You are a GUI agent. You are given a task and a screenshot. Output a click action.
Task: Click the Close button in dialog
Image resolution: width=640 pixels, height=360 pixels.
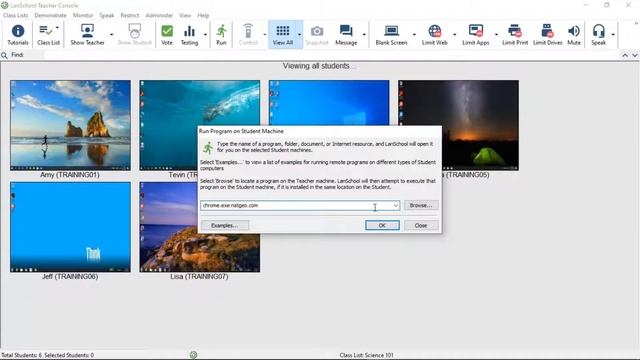click(x=421, y=225)
